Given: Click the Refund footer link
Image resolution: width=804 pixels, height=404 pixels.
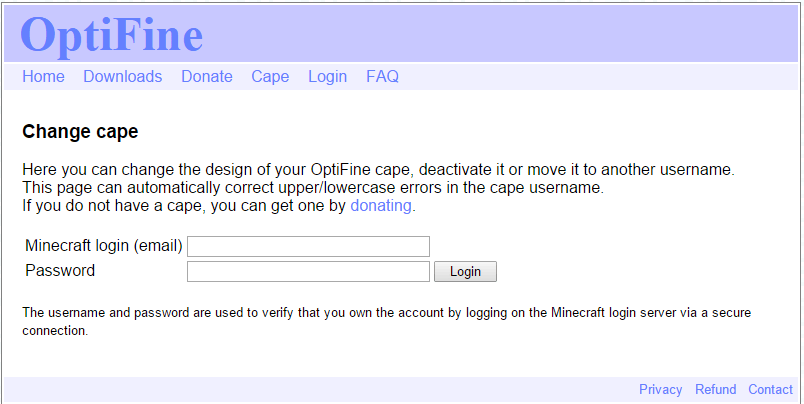Looking at the screenshot, I should click(x=715, y=390).
